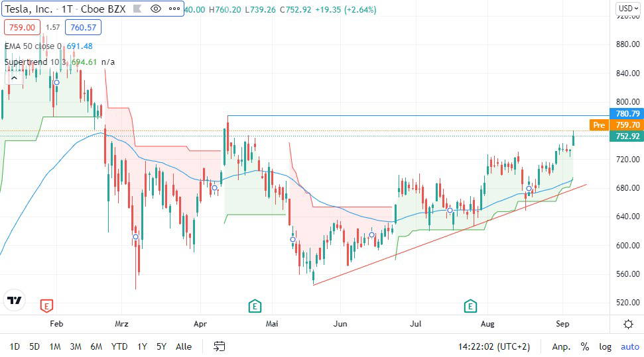Toggle Anp. adjusted data option
The width and height of the screenshot is (644, 357).
click(x=561, y=347)
